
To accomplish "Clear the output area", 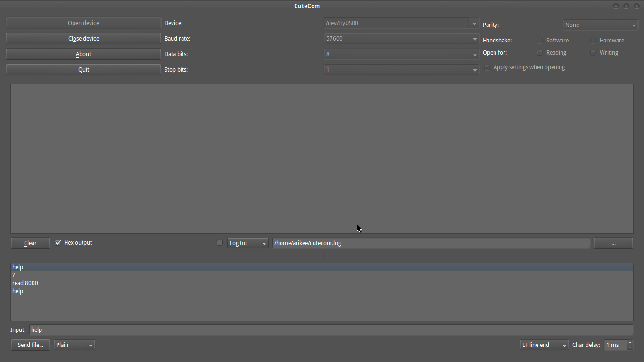I will click(x=30, y=243).
